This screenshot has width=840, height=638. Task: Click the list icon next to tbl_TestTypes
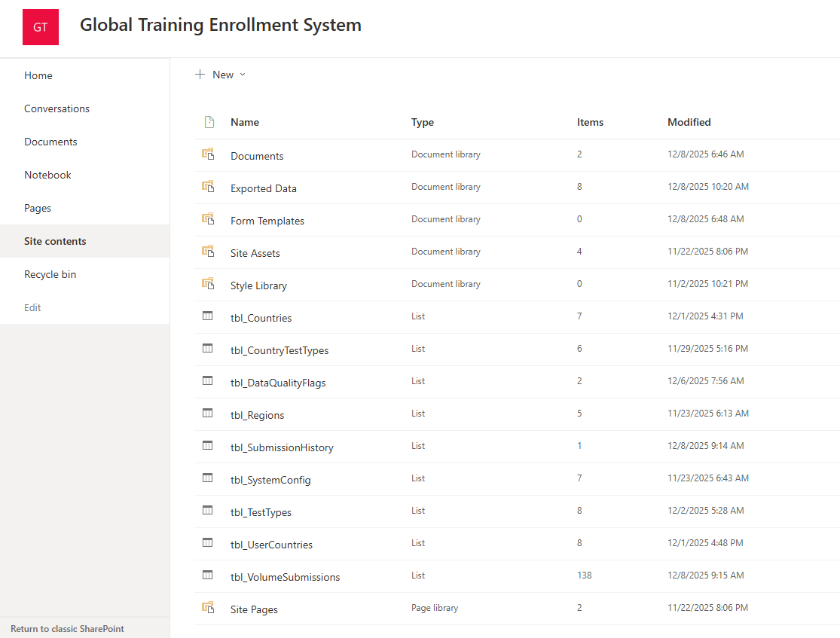point(208,511)
